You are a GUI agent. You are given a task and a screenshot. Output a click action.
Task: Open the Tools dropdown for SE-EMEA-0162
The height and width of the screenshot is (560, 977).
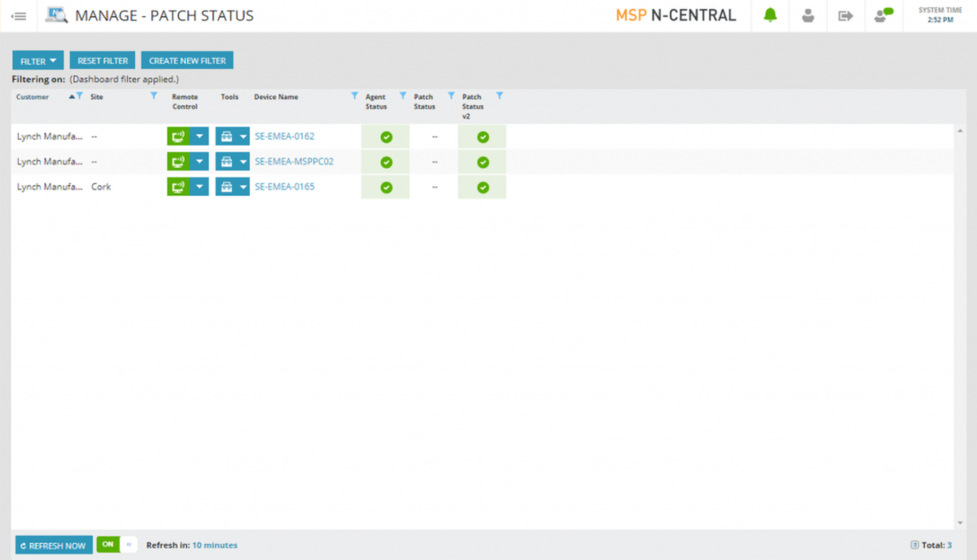pos(242,136)
